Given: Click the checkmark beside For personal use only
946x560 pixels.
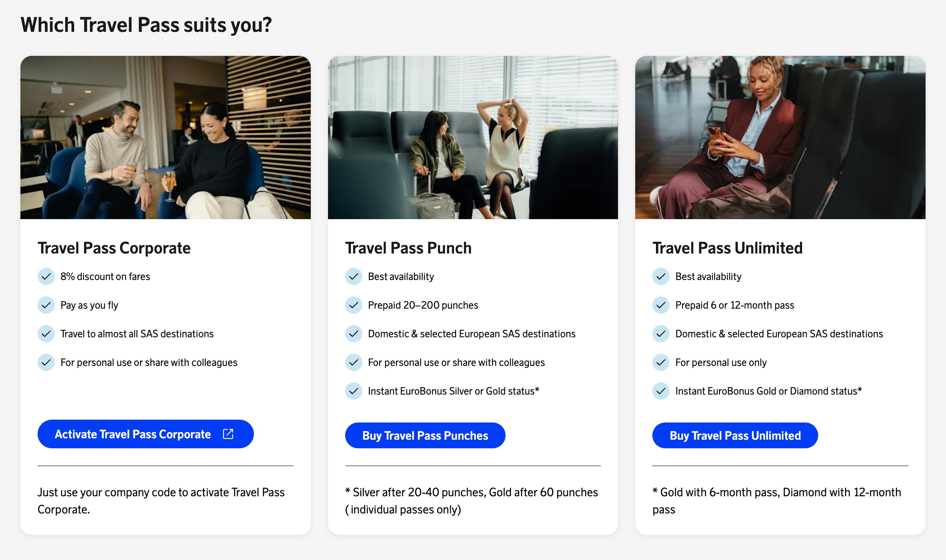Looking at the screenshot, I should coord(661,363).
